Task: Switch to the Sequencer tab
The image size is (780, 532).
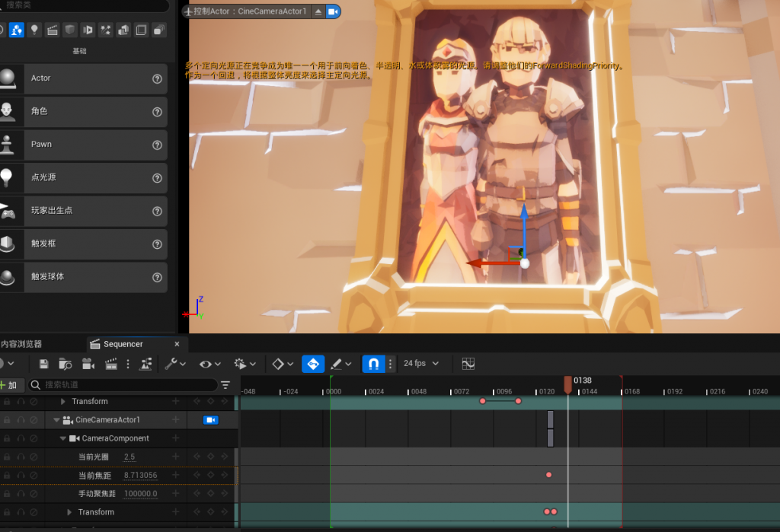Action: tap(123, 344)
